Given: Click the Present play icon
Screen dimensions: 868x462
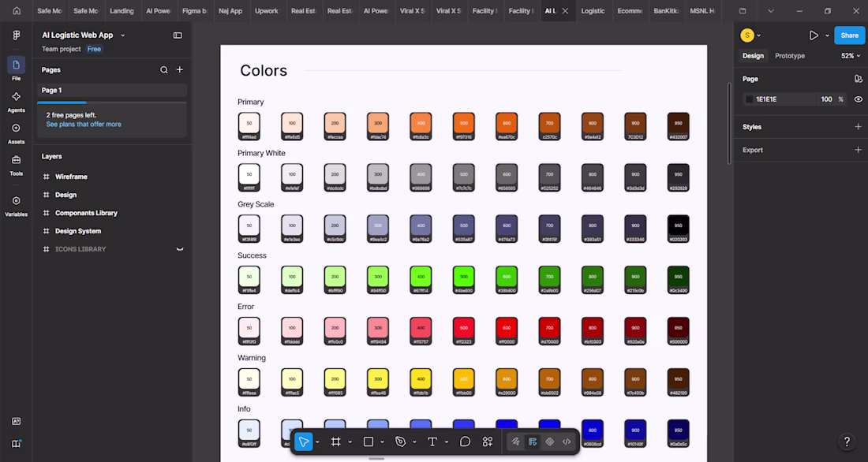Looking at the screenshot, I should pyautogui.click(x=814, y=35).
